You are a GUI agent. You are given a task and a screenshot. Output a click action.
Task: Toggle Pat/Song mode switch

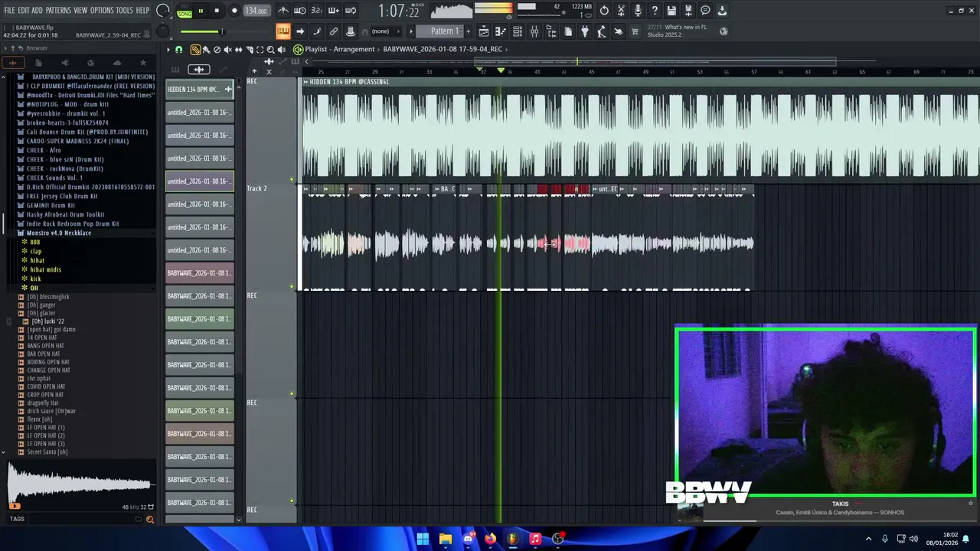[185, 11]
